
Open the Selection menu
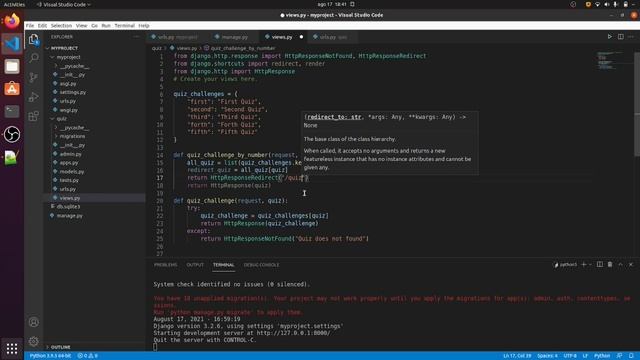pos(61,25)
